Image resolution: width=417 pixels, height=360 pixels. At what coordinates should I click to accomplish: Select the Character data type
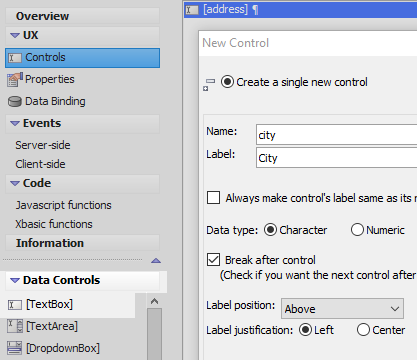coord(270,230)
